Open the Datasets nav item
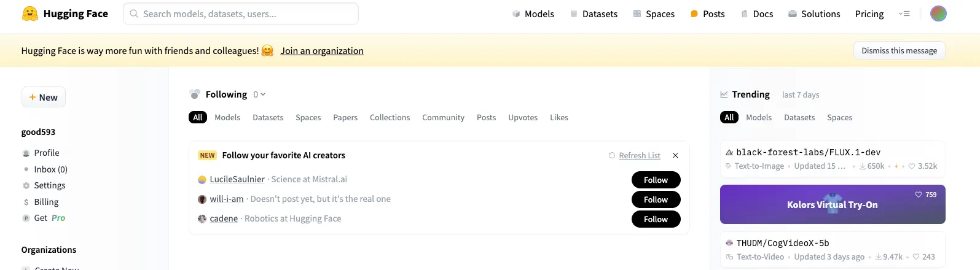Viewport: 980px width, 270px height. pos(594,13)
